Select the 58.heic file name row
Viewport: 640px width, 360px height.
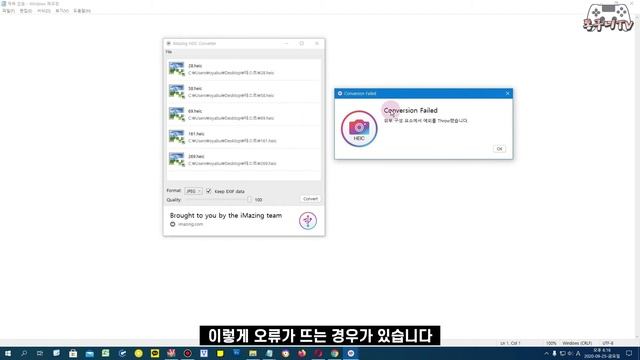195,88
